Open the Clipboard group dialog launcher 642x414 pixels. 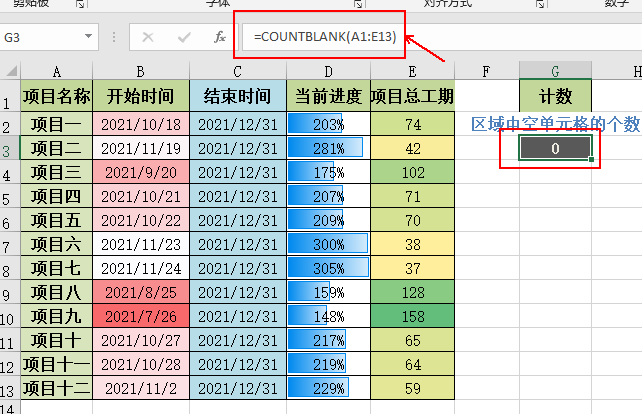tap(80, 4)
